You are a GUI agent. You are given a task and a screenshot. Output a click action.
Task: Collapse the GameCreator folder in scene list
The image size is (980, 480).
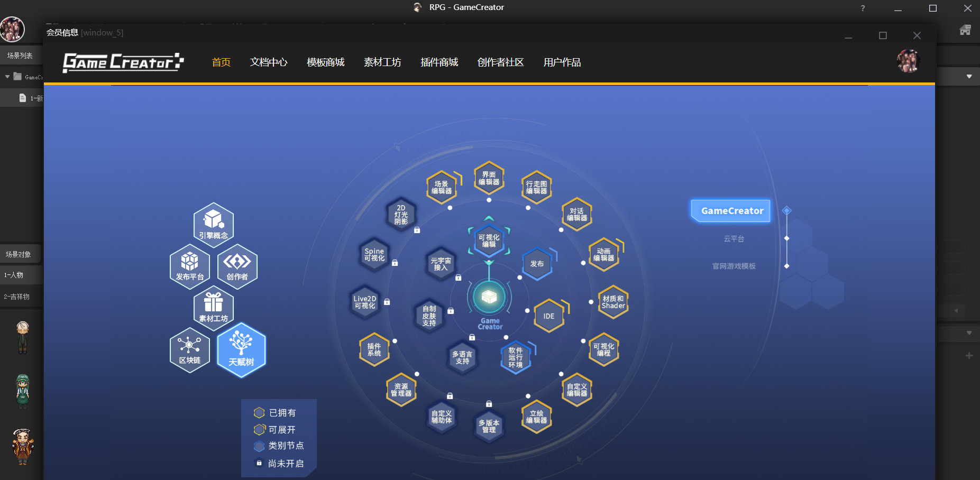(x=7, y=77)
